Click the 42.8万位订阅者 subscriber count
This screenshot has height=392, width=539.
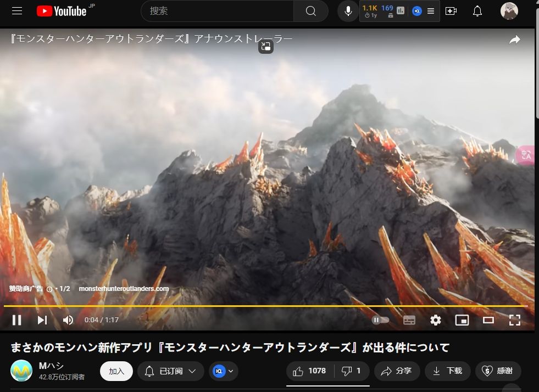tap(62, 377)
